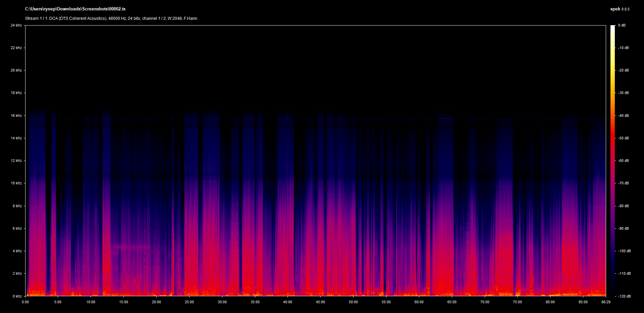Viewport: 644px width, 313px height.
Task: Click the 10 kHz frequency axis label
Action: click(x=16, y=183)
